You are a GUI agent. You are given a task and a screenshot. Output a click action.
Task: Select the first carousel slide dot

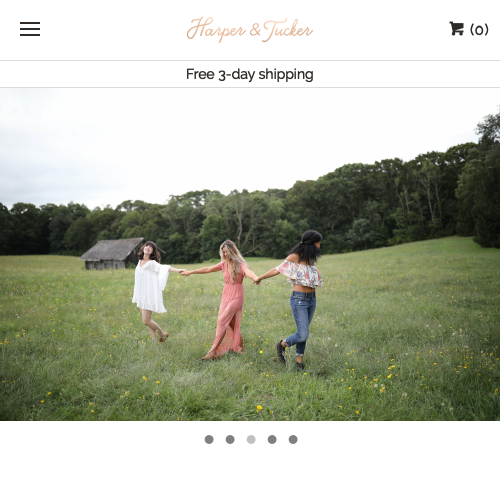coord(209,439)
